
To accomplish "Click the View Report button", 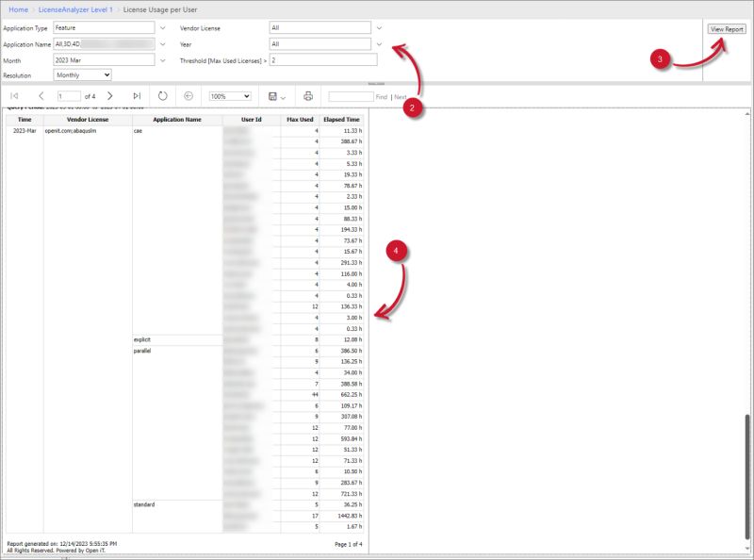I will [x=725, y=27].
